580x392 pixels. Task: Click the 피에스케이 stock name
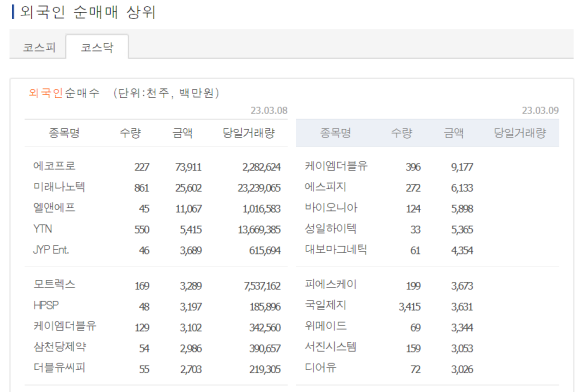coord(331,284)
